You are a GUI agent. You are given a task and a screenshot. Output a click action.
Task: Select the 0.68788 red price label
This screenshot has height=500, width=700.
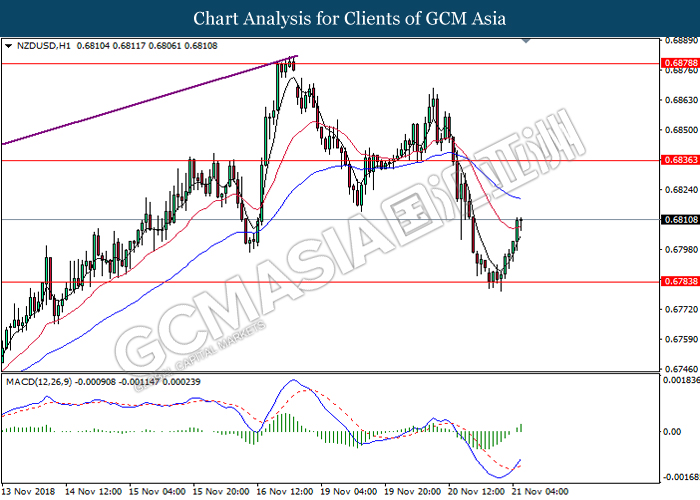click(681, 63)
